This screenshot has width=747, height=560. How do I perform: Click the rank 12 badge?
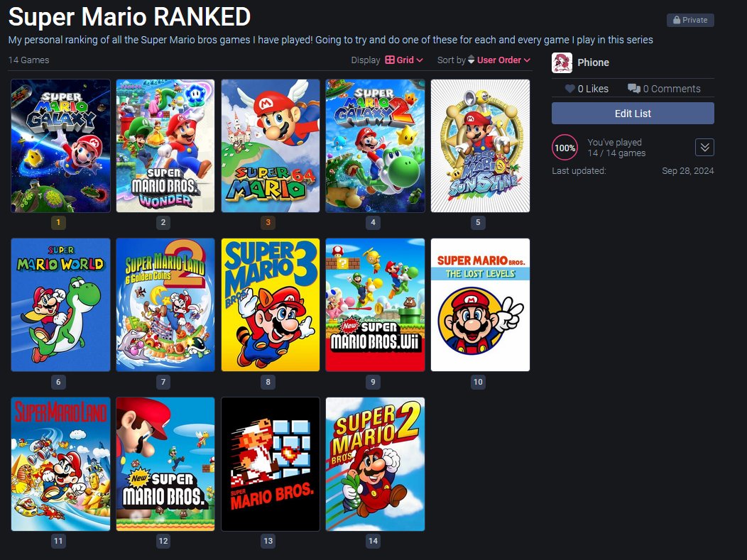tap(163, 541)
